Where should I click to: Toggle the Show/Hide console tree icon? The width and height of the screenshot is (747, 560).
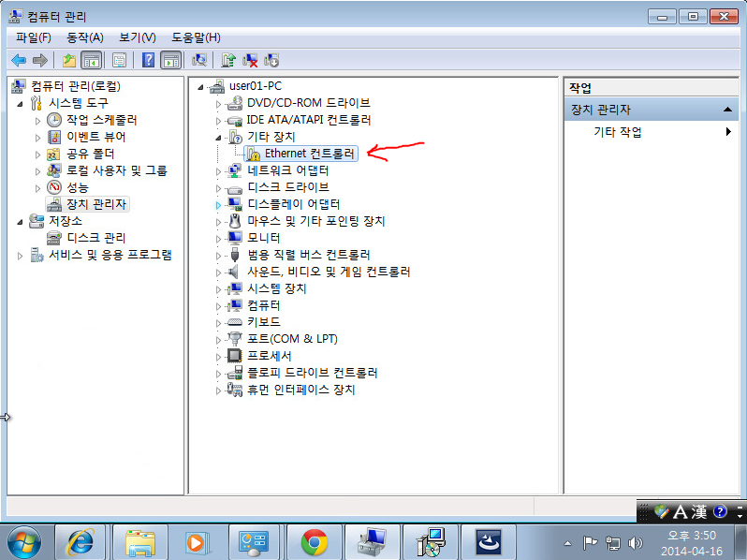coord(92,61)
